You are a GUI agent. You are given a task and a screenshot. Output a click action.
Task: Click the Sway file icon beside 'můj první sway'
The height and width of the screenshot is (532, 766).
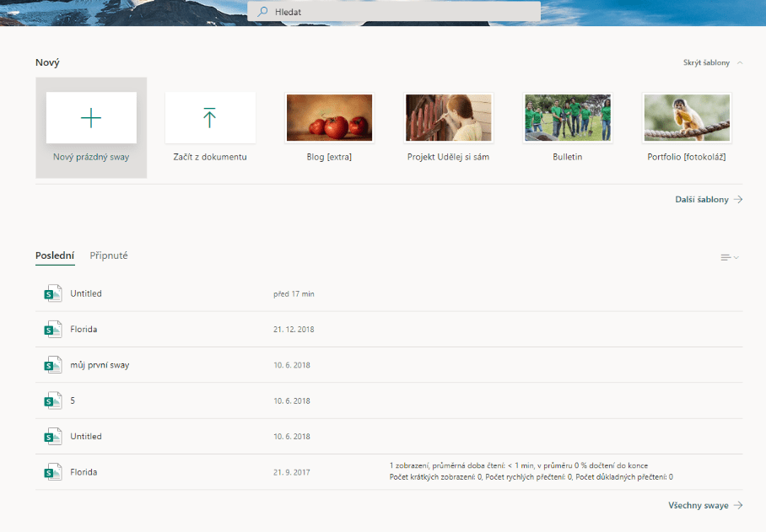[x=52, y=365]
